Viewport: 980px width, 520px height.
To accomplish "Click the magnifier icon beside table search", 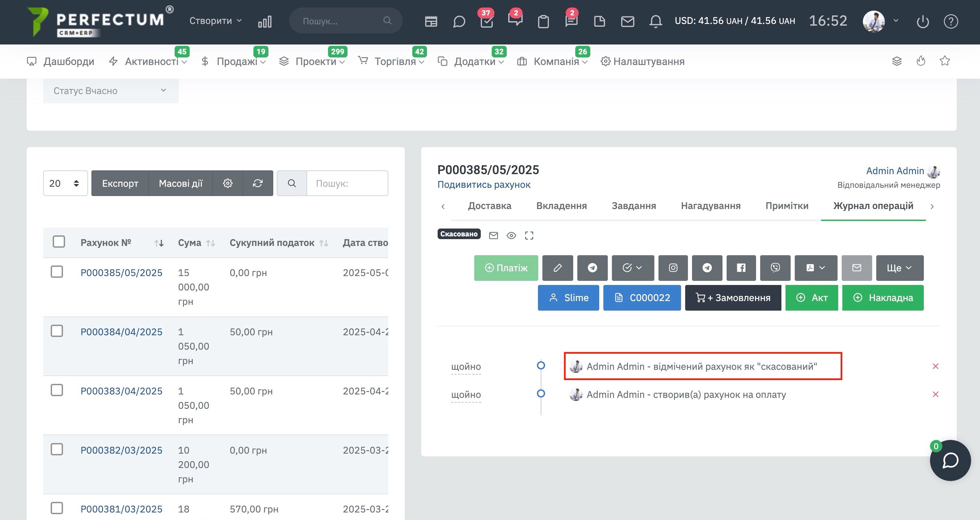I will [292, 183].
